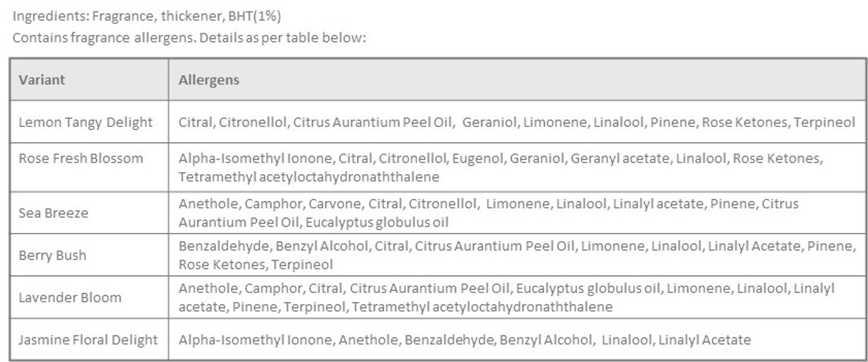Click the word Geraniol in Lemon Tangy Delight row
This screenshot has width=868, height=362.
[488, 123]
